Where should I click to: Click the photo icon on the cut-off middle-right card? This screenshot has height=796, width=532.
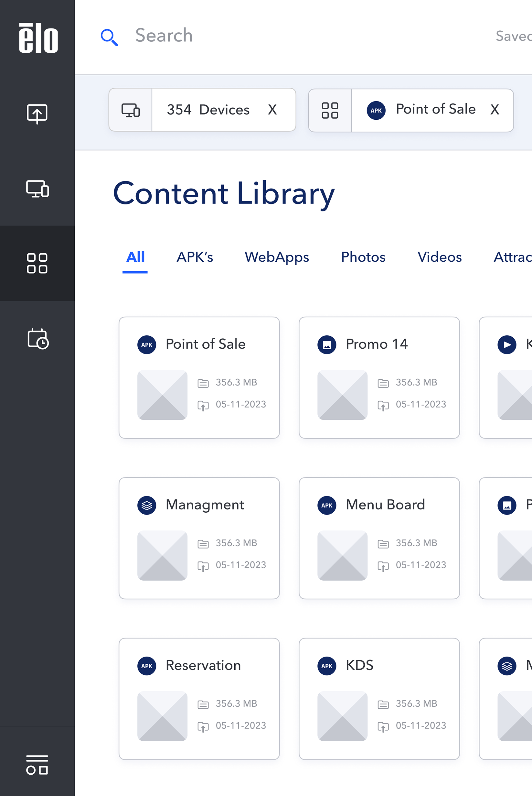coord(507,505)
